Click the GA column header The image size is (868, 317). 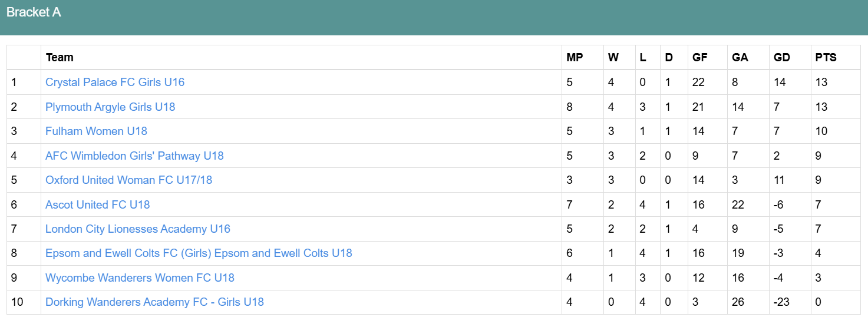[x=740, y=57]
